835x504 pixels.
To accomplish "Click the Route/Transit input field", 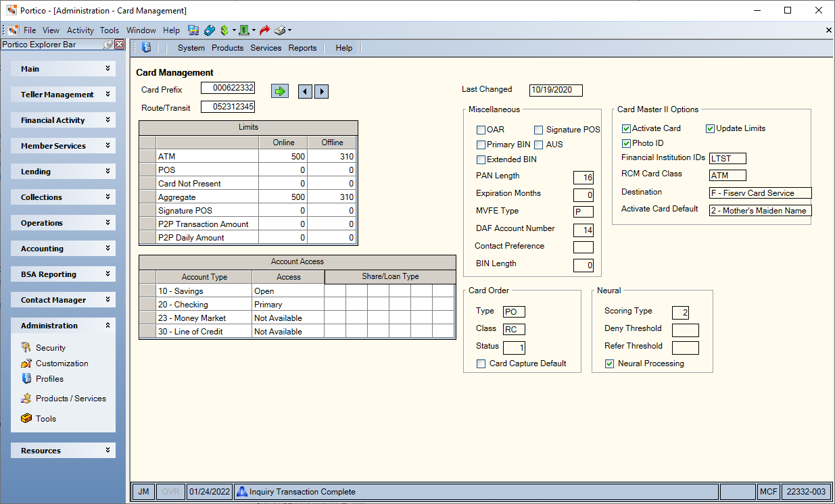I will pos(228,107).
